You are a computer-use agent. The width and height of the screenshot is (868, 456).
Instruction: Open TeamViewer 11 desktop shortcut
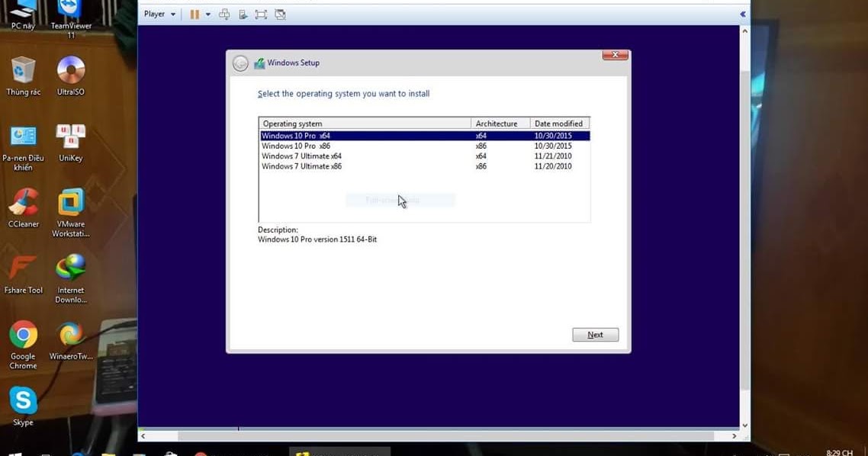coord(71,19)
